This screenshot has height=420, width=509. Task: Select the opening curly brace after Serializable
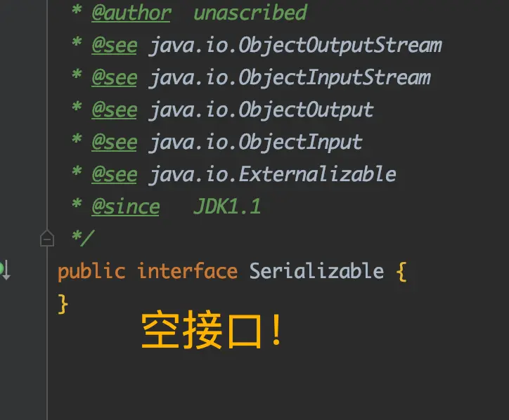click(x=401, y=272)
